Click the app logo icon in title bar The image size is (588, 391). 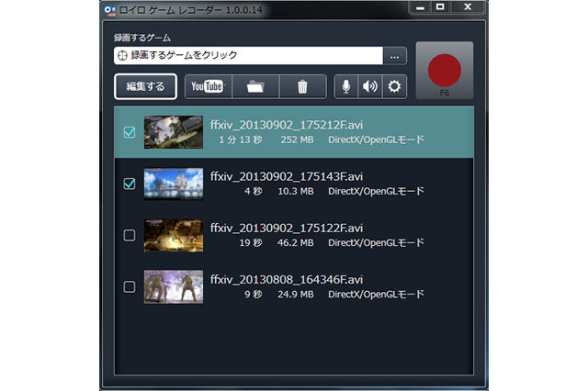(x=109, y=10)
